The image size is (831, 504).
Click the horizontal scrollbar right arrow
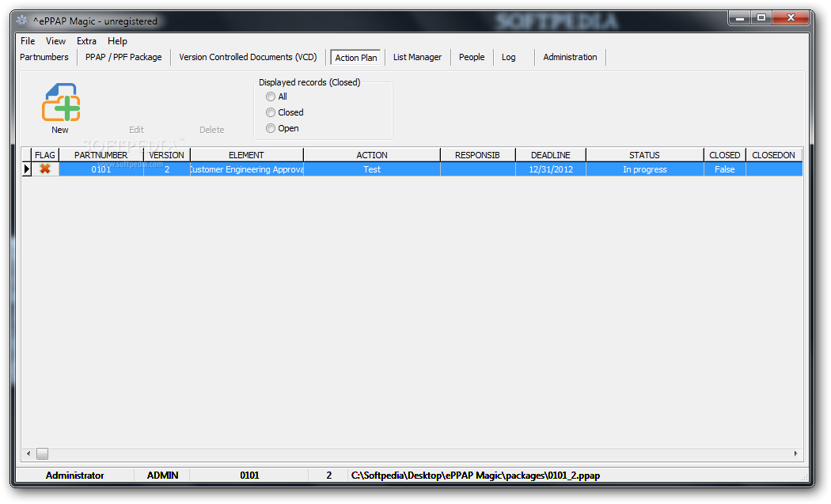point(795,453)
